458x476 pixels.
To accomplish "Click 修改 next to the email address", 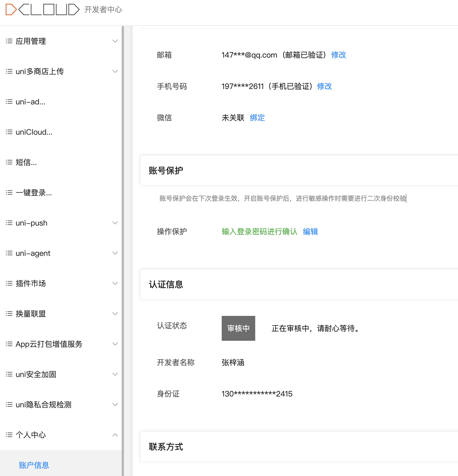I will click(x=338, y=55).
